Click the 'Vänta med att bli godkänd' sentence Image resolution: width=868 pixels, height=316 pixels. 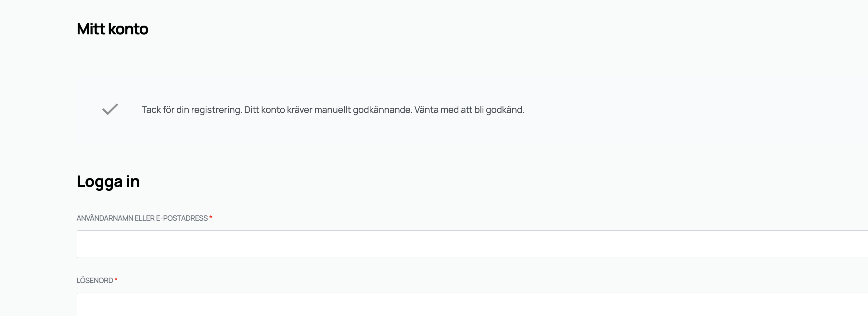(469, 110)
